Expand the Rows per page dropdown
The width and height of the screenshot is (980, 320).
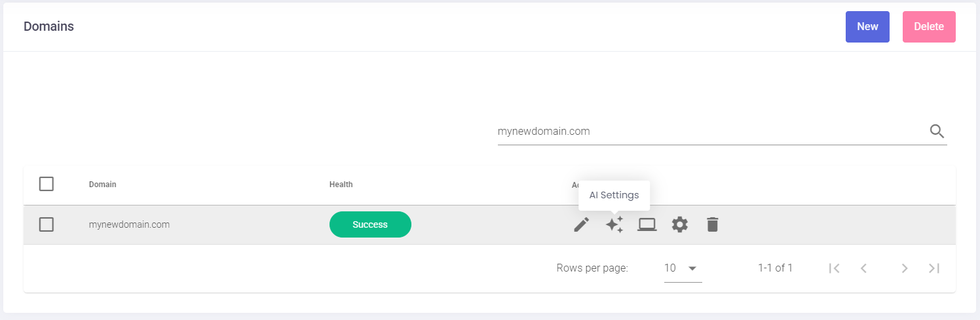click(x=683, y=268)
